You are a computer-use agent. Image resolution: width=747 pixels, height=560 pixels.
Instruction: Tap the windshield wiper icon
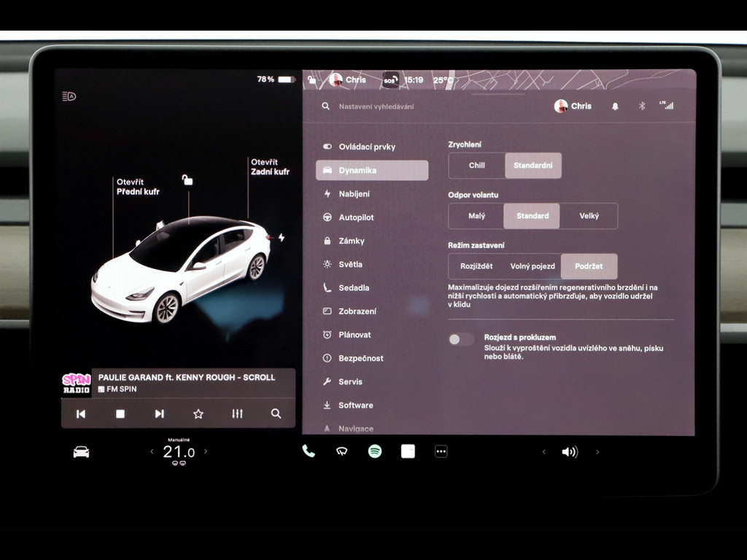[341, 451]
